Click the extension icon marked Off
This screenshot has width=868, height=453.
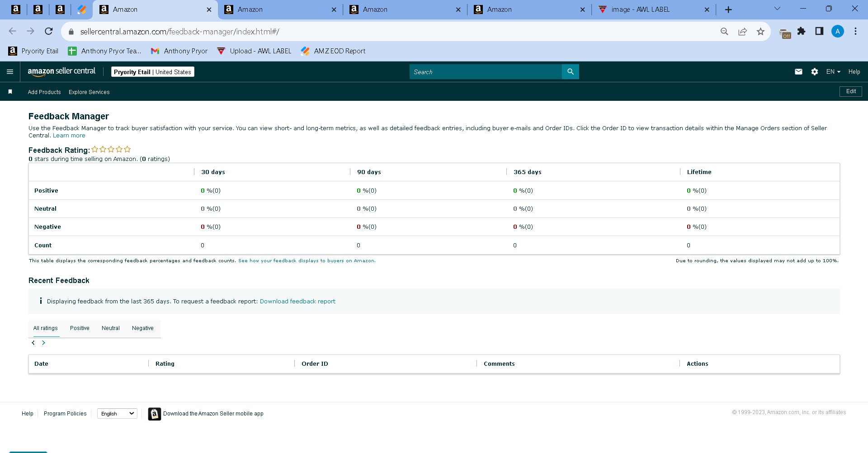point(785,33)
